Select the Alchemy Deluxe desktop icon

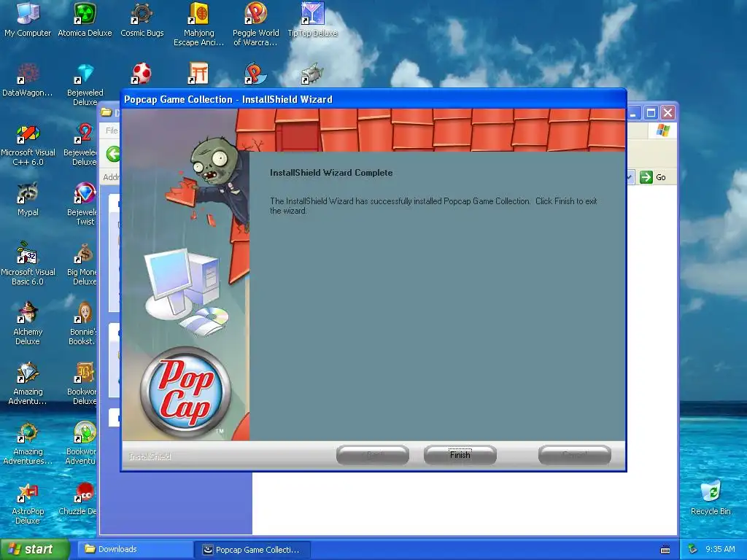[28, 324]
